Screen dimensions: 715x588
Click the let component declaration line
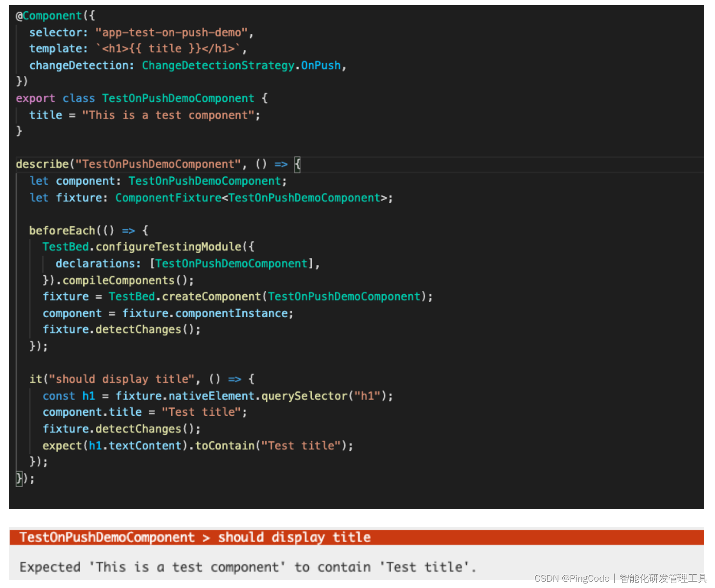tap(159, 181)
